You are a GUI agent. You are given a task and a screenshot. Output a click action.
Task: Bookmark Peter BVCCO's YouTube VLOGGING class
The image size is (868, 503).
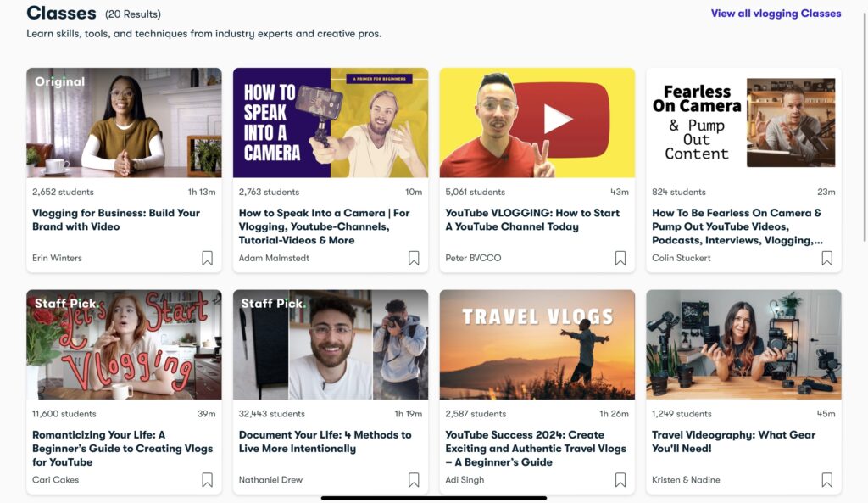620,258
